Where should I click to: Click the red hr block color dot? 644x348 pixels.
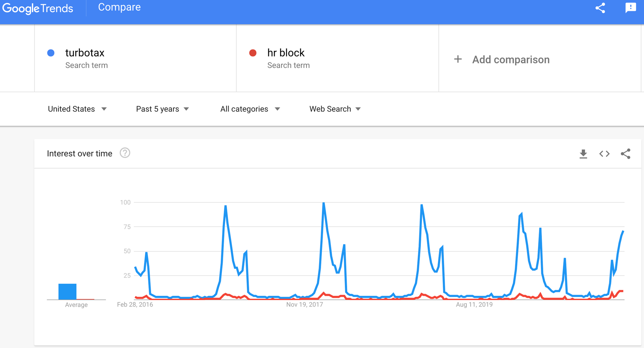point(253,53)
